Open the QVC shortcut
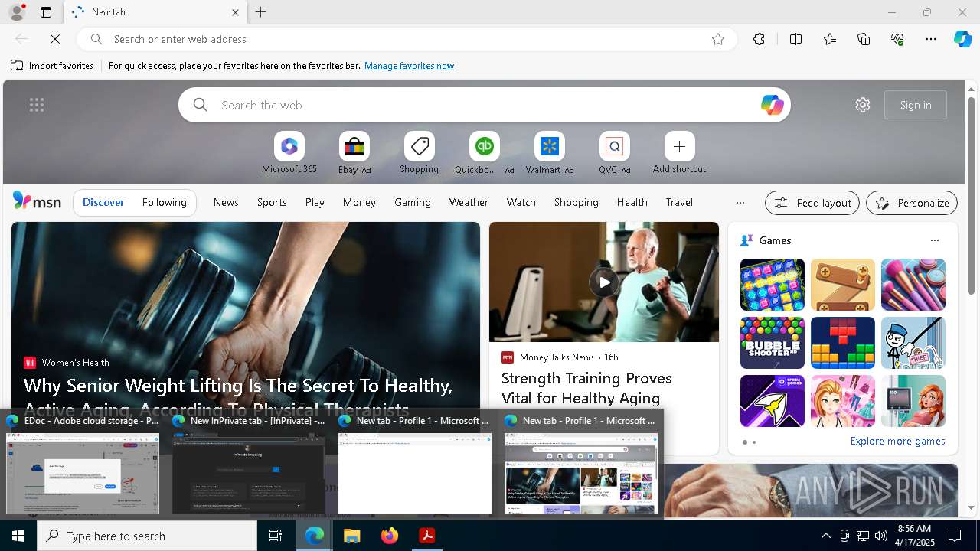980x551 pixels. 614,153
